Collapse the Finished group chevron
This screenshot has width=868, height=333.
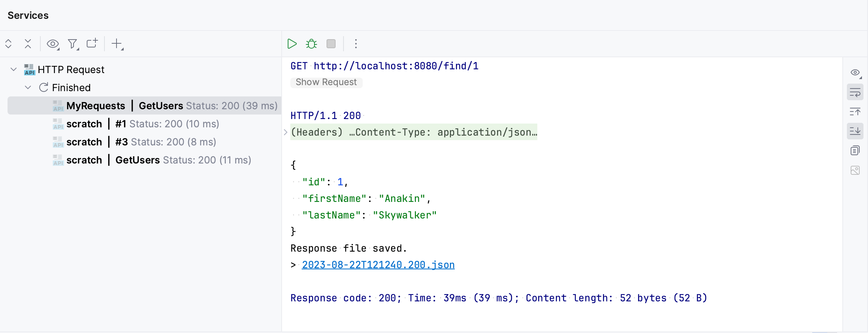pos(28,87)
